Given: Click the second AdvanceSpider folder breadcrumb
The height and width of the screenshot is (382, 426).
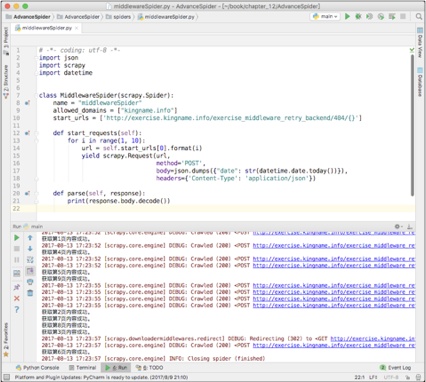Looking at the screenshot, I should tap(78, 16).
